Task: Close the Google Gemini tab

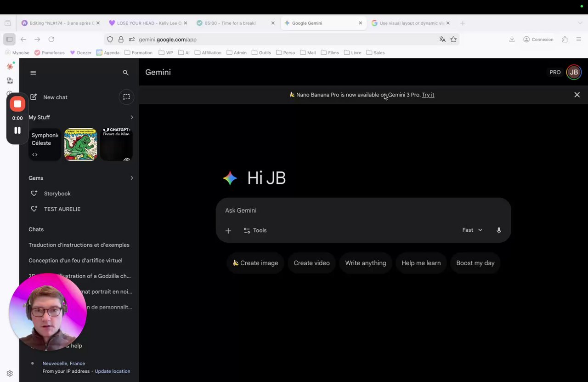Action: coord(361,23)
